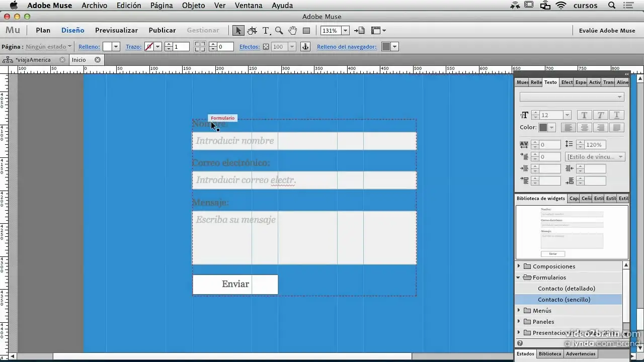
Task: Open the Wi-Fi status menu
Action: 561,6
